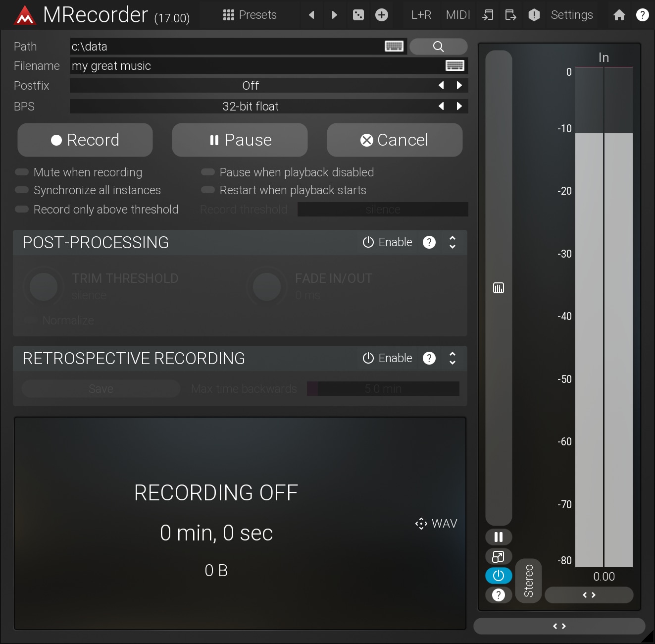
Task: Click the blue power bypass icon
Action: pyautogui.click(x=498, y=576)
